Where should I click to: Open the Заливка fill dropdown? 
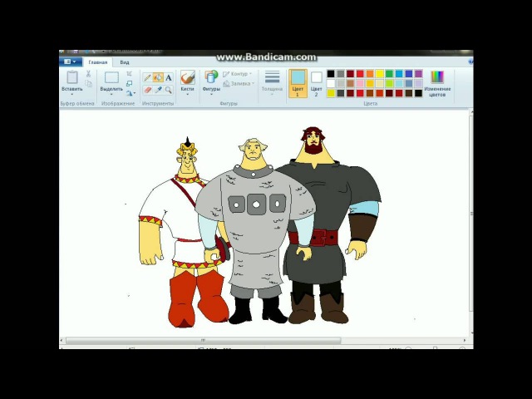239,83
